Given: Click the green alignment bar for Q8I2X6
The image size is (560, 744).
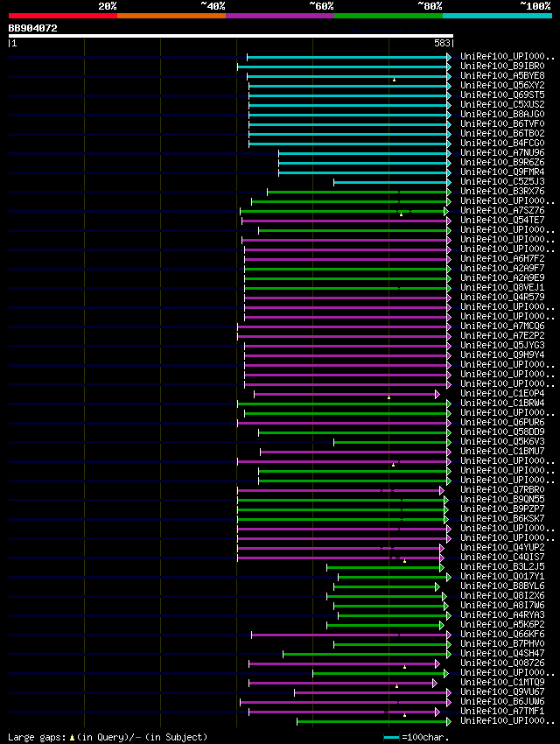Looking at the screenshot, I should pos(385,596).
